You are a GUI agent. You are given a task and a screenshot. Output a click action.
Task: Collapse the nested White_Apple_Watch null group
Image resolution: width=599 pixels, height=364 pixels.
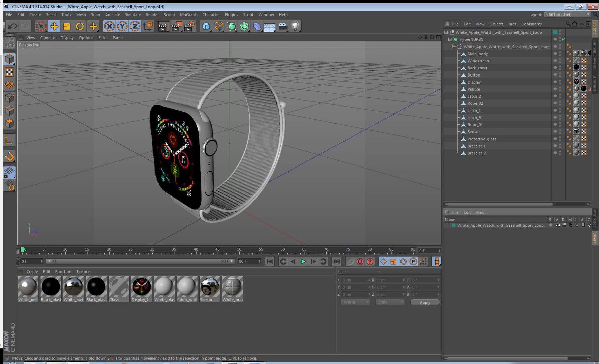tap(454, 47)
